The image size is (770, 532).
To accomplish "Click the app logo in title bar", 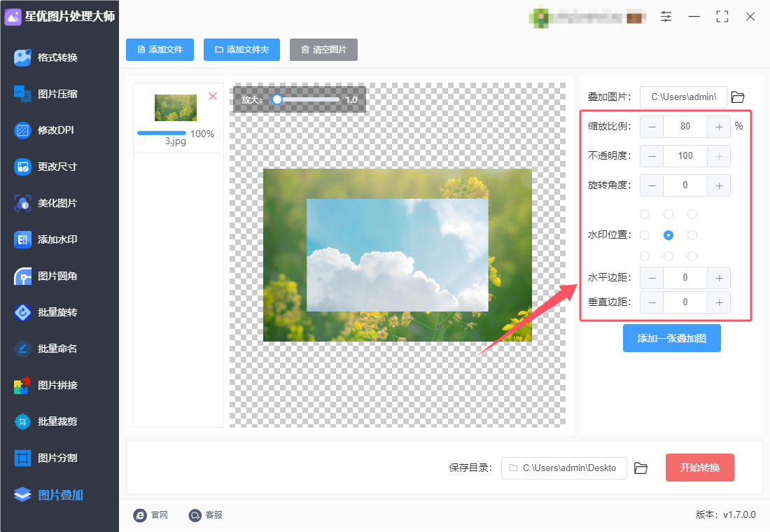I will click(x=13, y=17).
